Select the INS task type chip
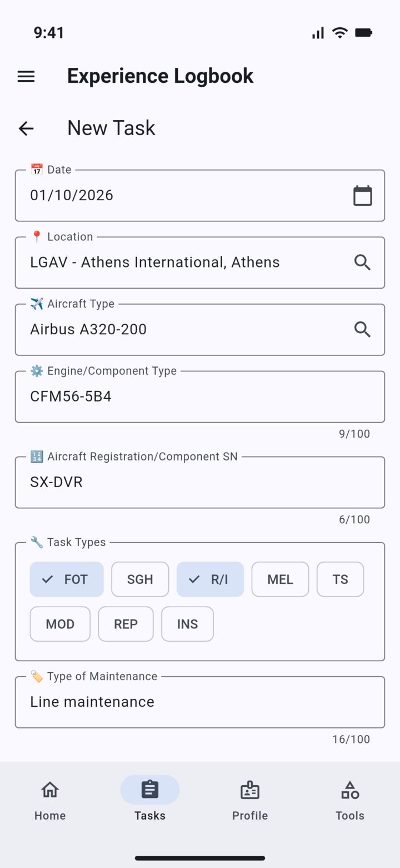Screen dimensions: 400x868 pyautogui.click(x=187, y=624)
